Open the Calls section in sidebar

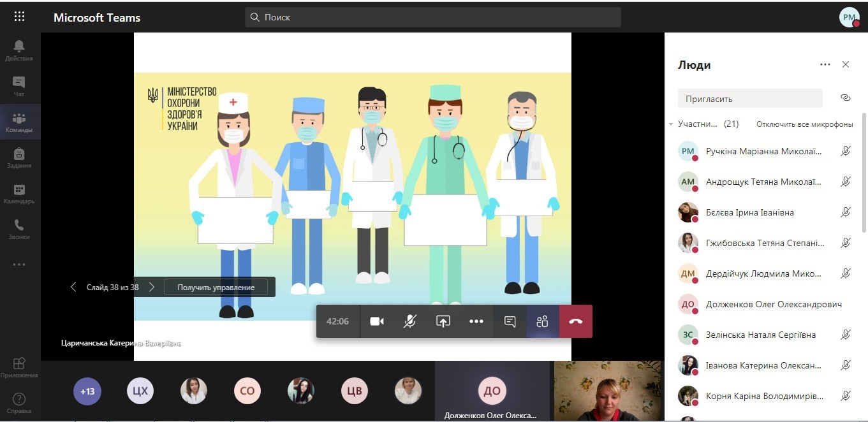19,229
